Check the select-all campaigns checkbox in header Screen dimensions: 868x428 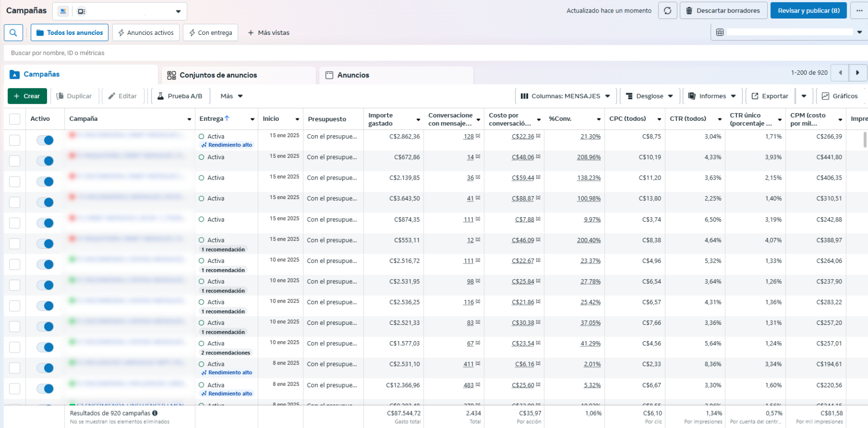[x=15, y=119]
